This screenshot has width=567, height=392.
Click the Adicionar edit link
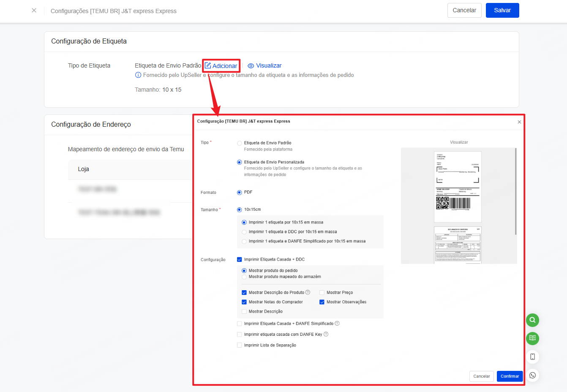coord(221,65)
